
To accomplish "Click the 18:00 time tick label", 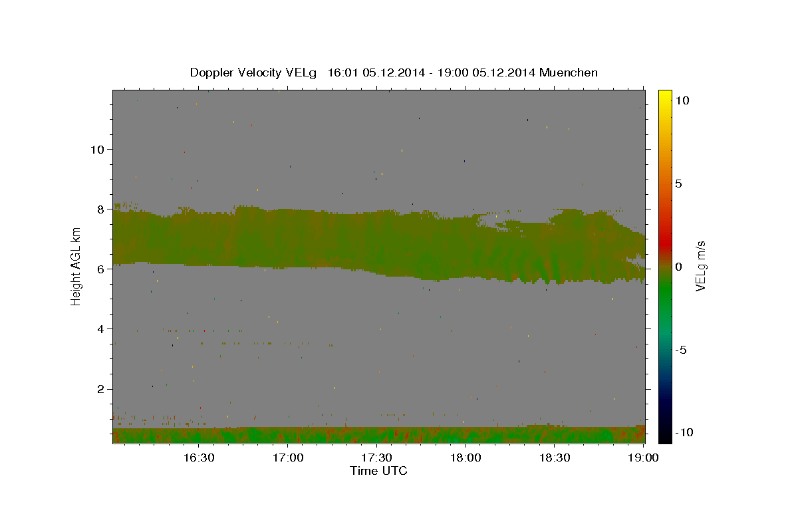I will click(466, 458).
